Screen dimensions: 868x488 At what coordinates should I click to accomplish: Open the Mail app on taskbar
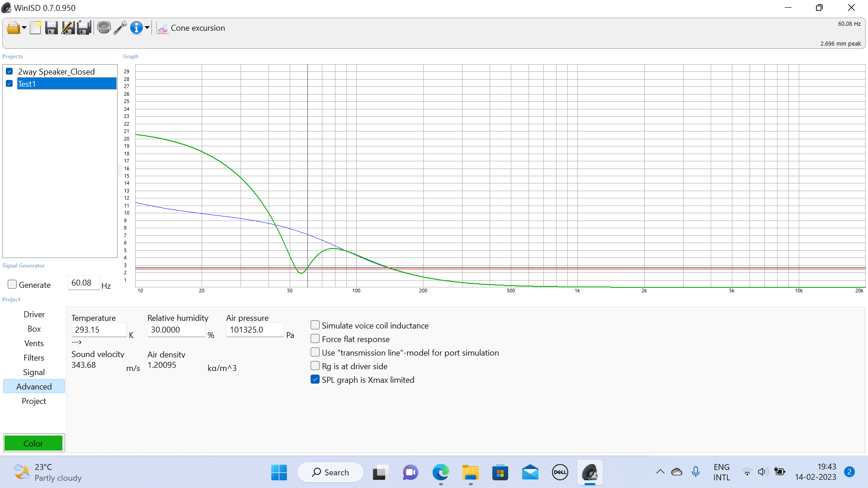(x=530, y=473)
